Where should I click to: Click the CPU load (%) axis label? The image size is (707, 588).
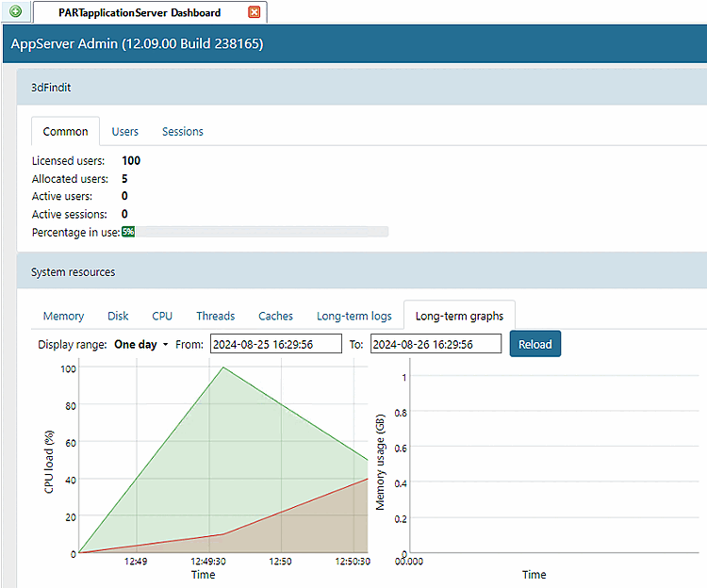(49, 462)
